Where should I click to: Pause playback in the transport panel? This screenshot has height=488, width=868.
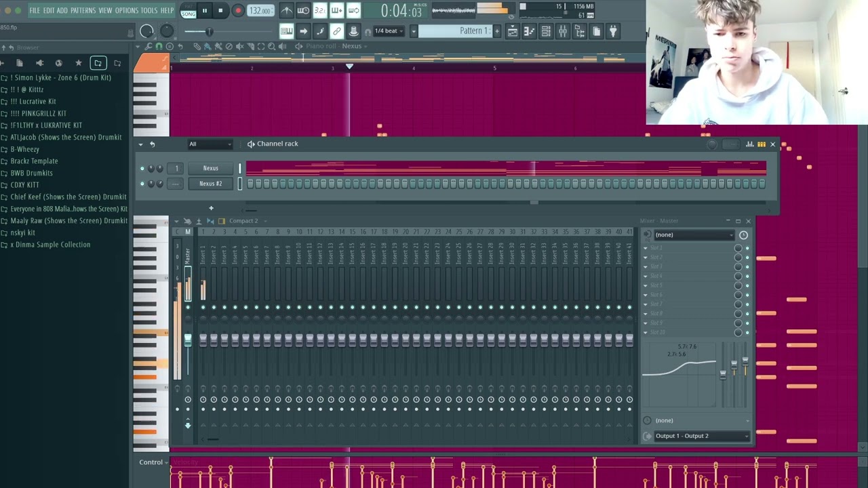pos(204,10)
